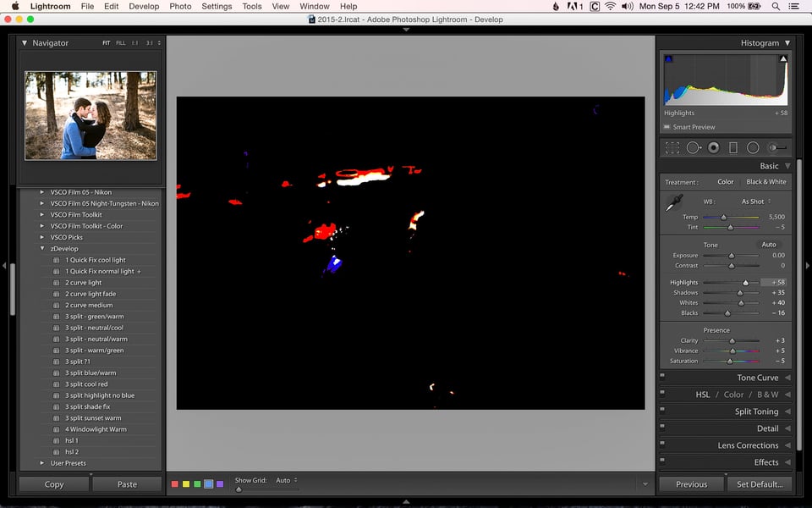Click preset icon for hsl 2
This screenshot has width=812, height=508.
(56, 452)
